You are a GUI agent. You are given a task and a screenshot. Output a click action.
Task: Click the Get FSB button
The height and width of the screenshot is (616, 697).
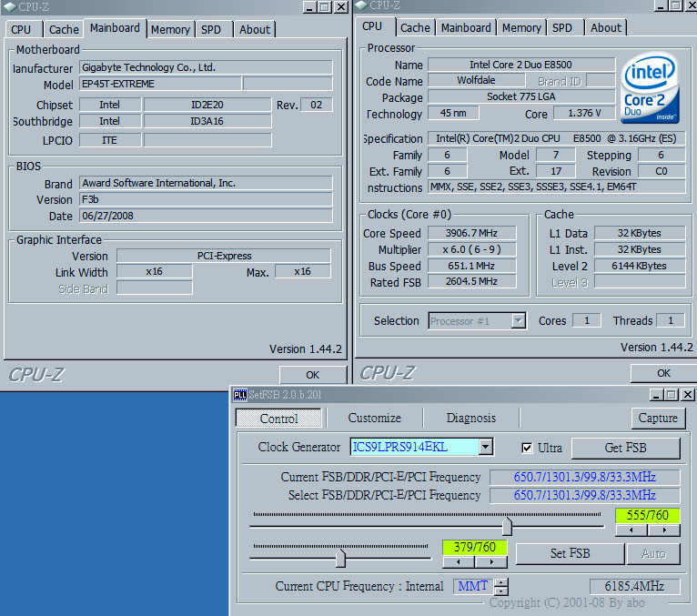625,448
